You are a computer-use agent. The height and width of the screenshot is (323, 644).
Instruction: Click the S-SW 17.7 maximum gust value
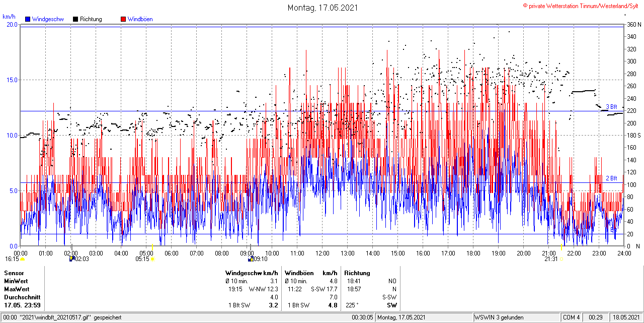tap(324, 289)
